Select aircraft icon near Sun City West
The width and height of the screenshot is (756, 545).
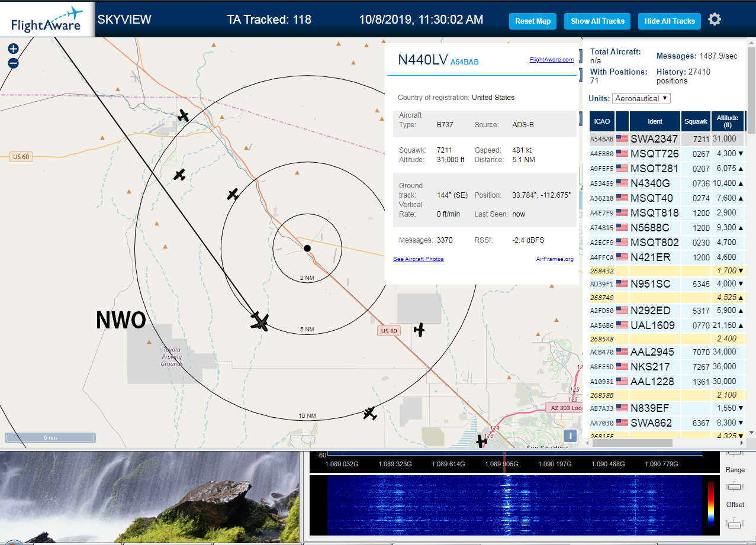[482, 441]
